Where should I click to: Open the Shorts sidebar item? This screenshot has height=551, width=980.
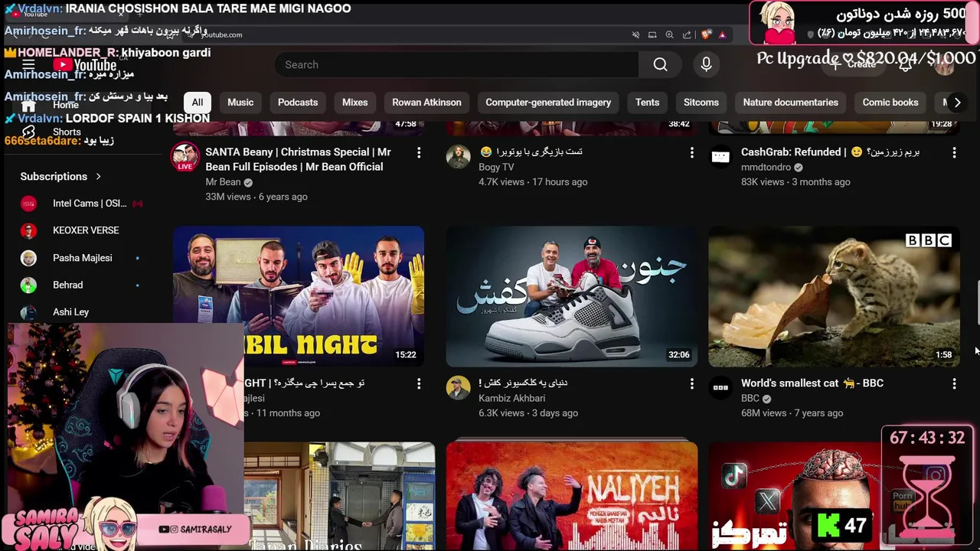coord(67,132)
